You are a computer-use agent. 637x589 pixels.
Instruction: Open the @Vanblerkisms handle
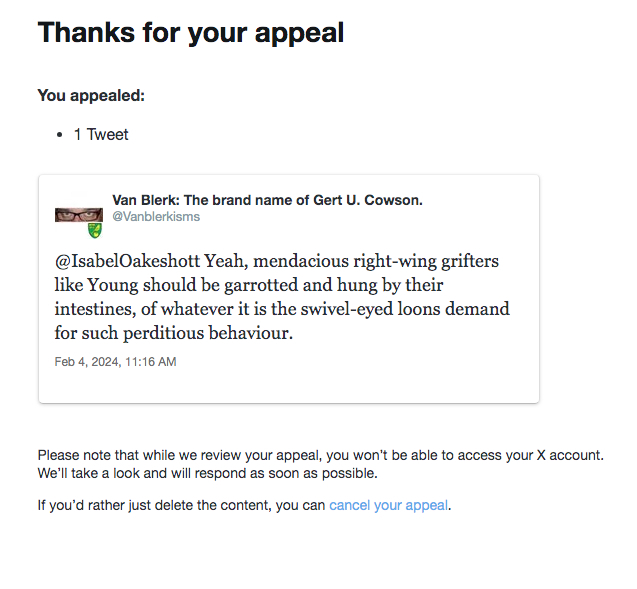155,216
